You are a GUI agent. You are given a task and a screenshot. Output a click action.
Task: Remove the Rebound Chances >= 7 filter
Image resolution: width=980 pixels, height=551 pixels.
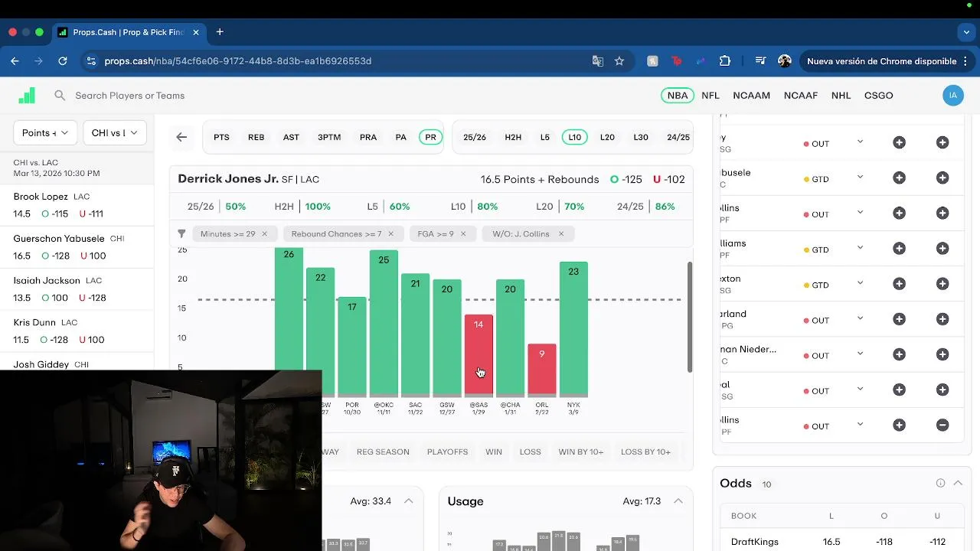(x=390, y=234)
